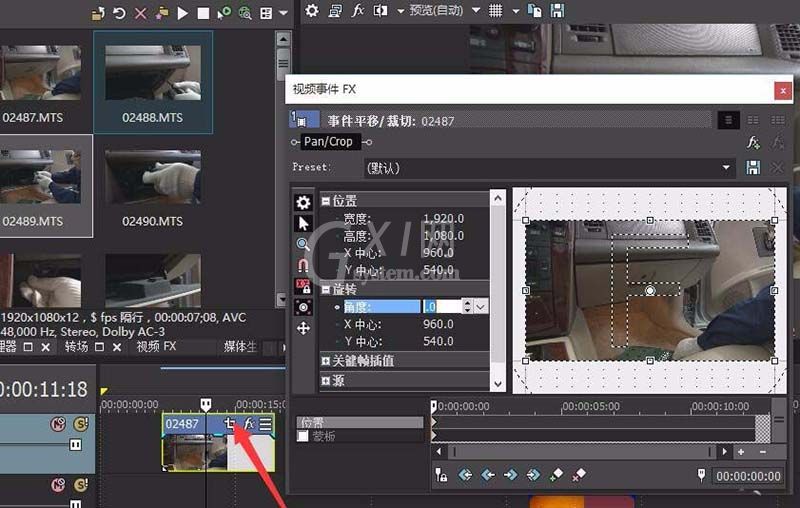Switch to the 转场 tab
Screen dimensions: 800x508
(x=76, y=347)
